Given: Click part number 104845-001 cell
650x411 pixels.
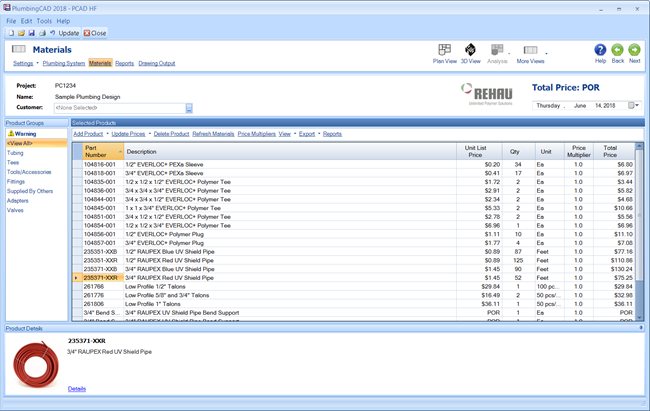Looking at the screenshot, I should 103,208.
